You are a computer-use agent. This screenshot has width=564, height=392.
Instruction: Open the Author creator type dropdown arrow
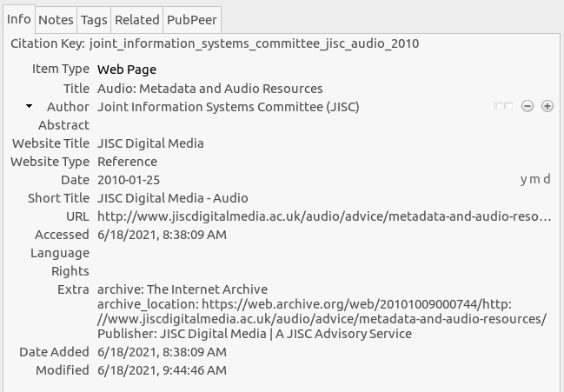click(30, 106)
